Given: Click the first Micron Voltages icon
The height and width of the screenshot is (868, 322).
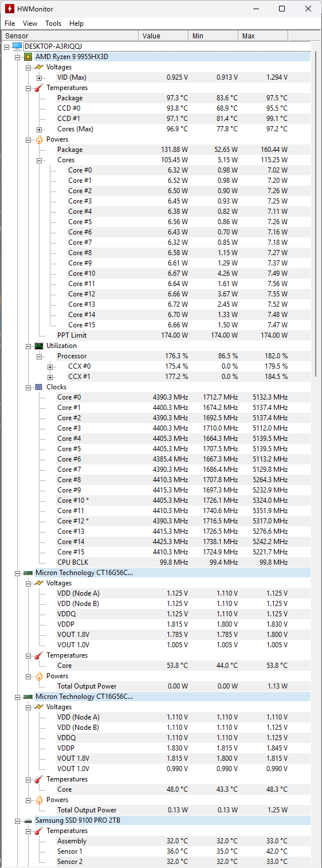Looking at the screenshot, I should pos(39,582).
